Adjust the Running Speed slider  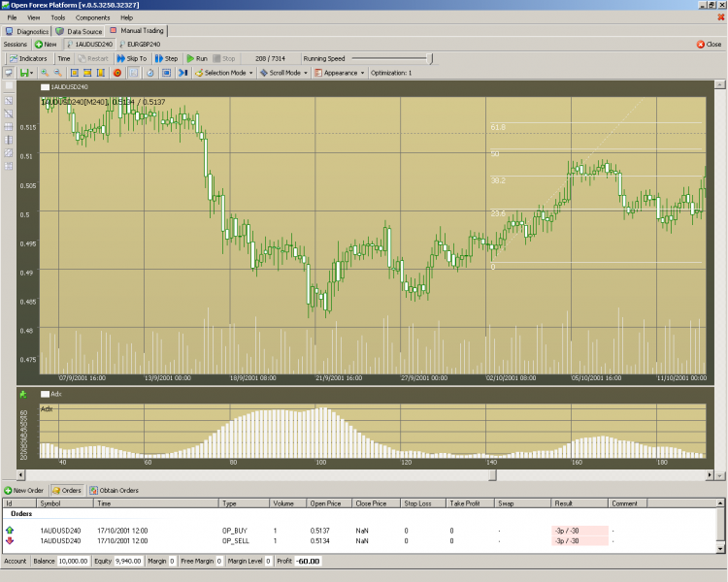[430, 58]
